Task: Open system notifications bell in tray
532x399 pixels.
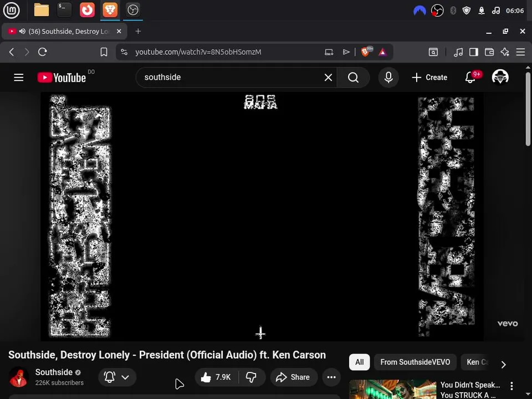Action: click(482, 11)
